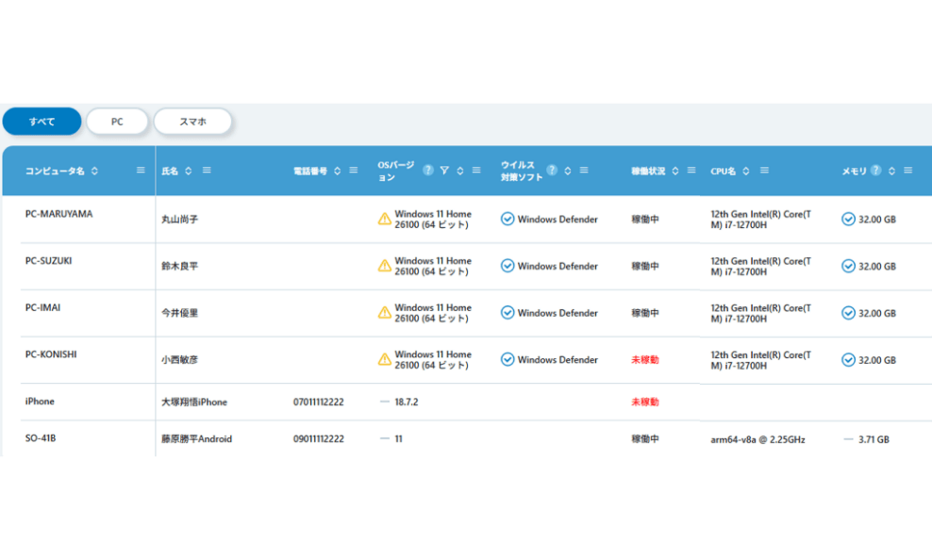Select computer name PC-IMAI

point(42,307)
